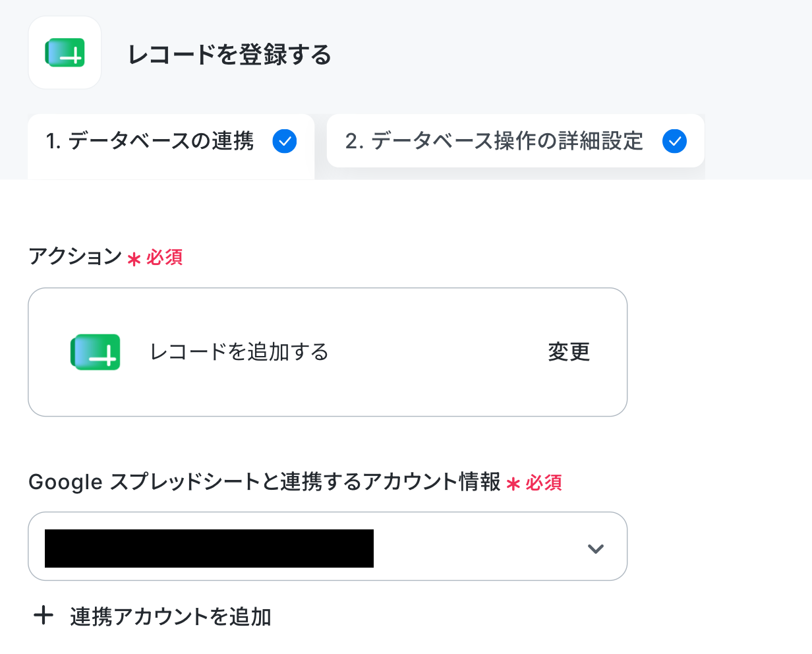Click the 連携アカウントを追加 link
812x654 pixels.
[x=171, y=616]
